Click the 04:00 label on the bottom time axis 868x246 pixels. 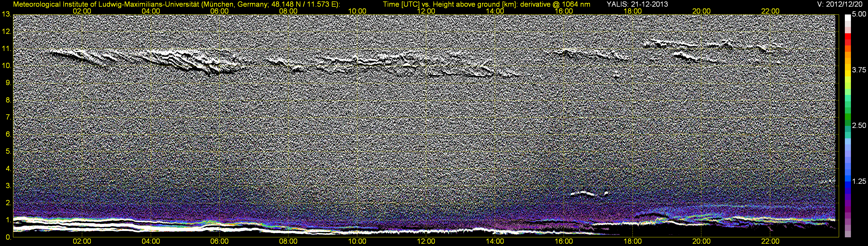(151, 242)
